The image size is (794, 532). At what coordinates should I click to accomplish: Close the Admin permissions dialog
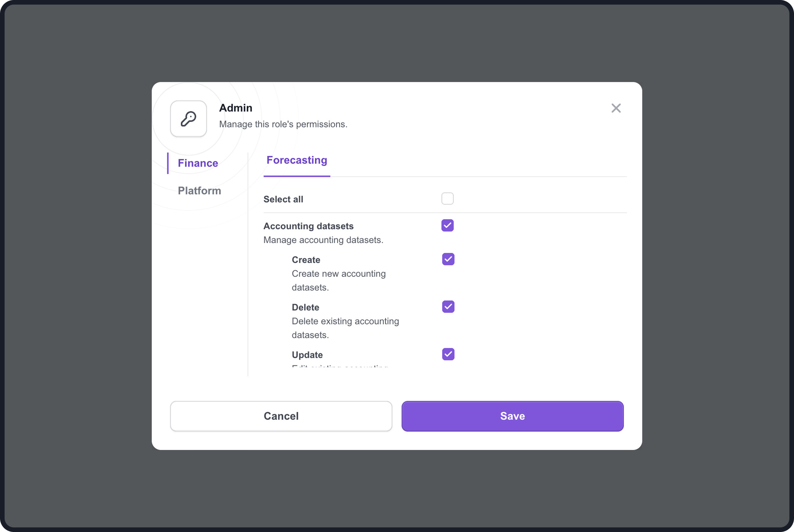616,108
